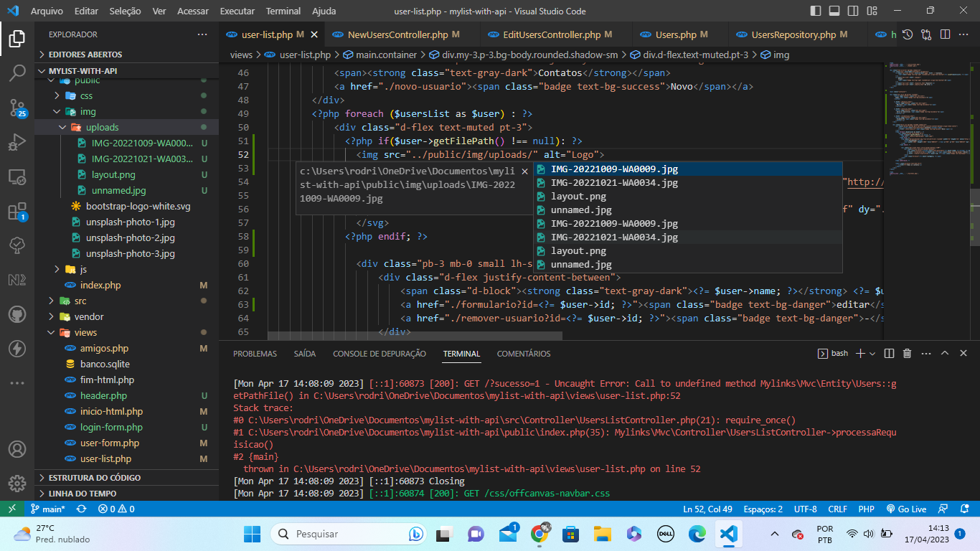
Task: Switch to PROBLEMAS panel tab
Action: pyautogui.click(x=255, y=354)
